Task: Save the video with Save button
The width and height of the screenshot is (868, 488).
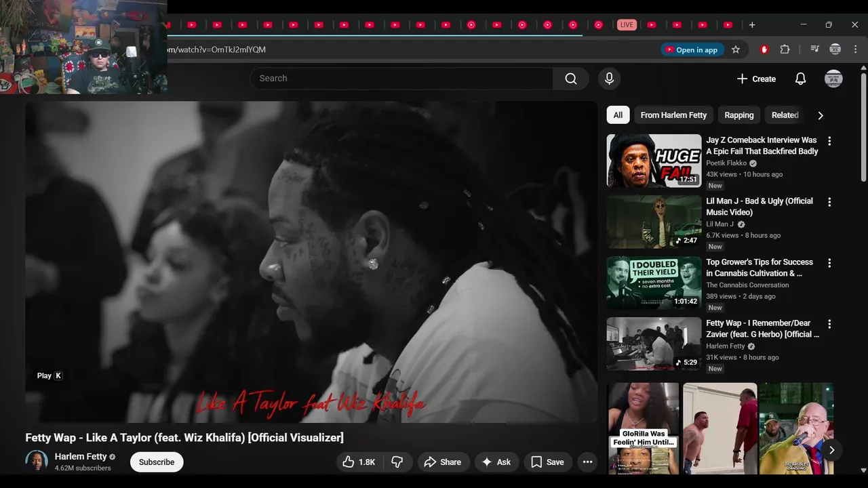Action: click(x=547, y=462)
